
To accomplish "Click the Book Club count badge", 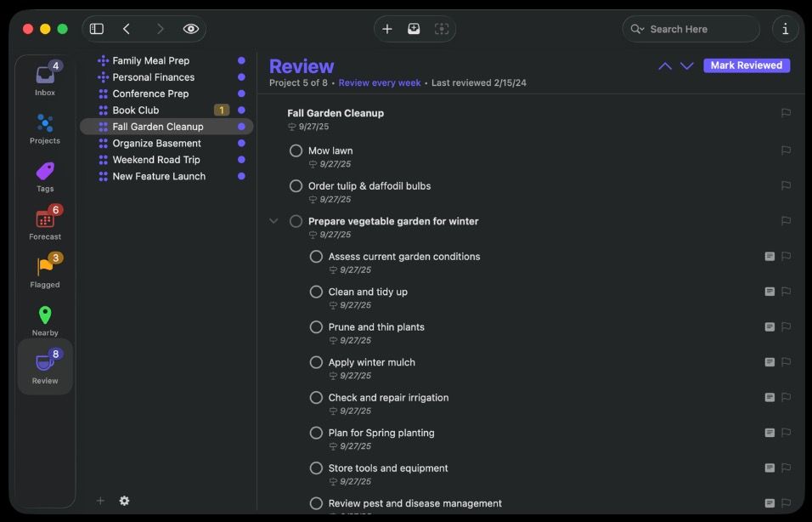I will 222,111.
